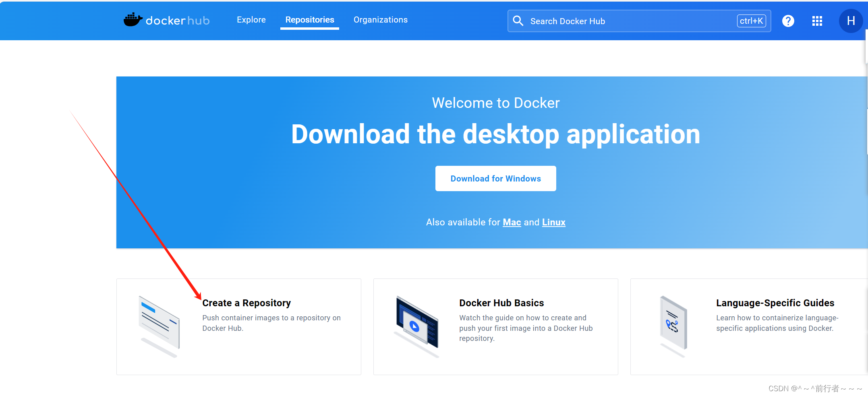Image resolution: width=868 pixels, height=396 pixels.
Task: Open the help question mark icon
Action: pos(788,21)
